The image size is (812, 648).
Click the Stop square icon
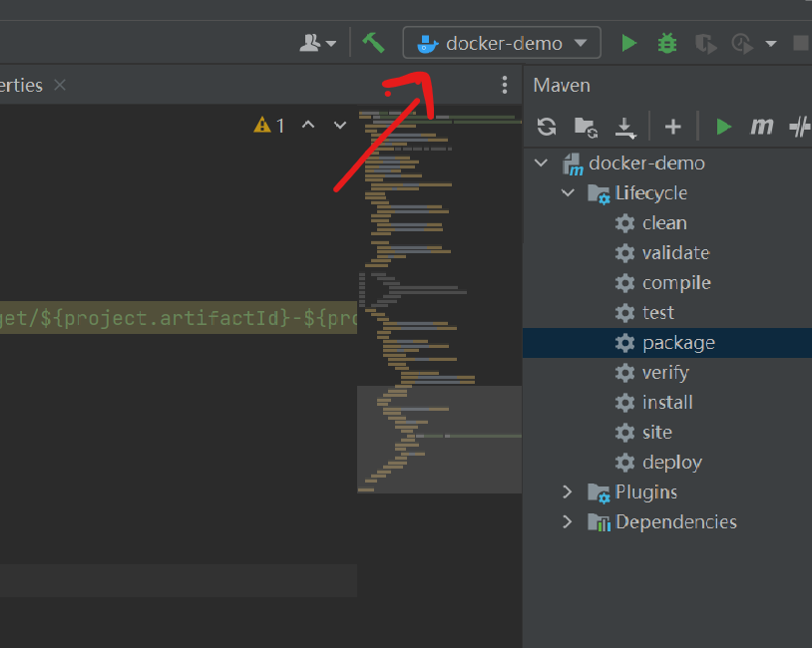801,43
